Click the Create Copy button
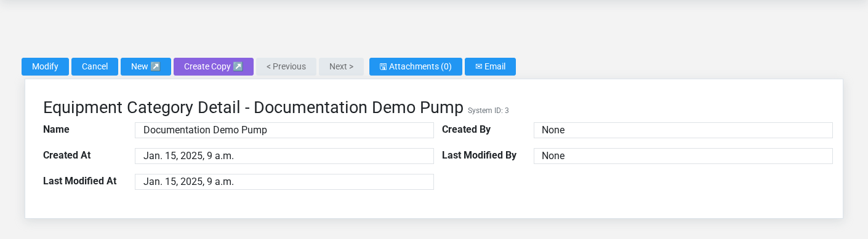 tap(214, 66)
